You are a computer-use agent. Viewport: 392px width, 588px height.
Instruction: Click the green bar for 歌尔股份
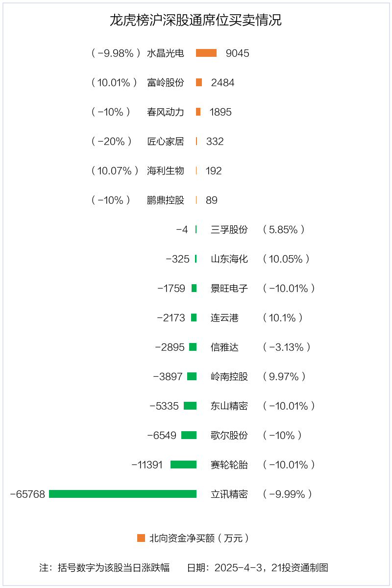[x=189, y=435]
